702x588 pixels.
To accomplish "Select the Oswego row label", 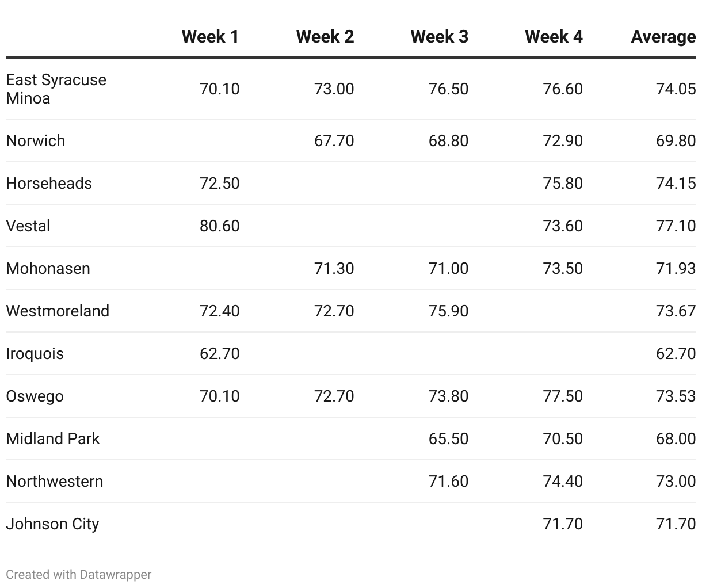I will click(x=35, y=396).
